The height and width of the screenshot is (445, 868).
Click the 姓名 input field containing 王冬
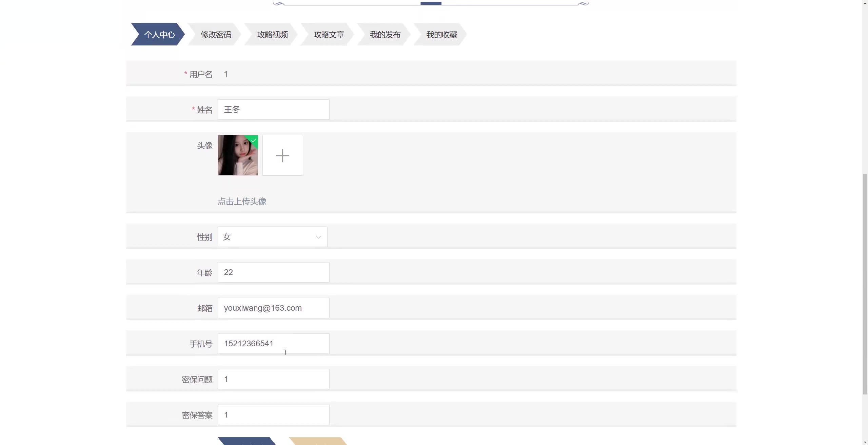coord(273,110)
